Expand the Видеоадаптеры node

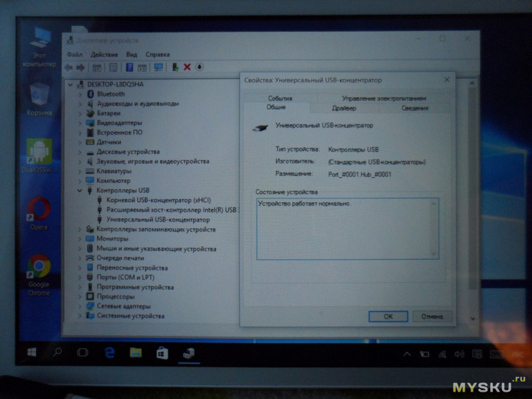(80, 123)
